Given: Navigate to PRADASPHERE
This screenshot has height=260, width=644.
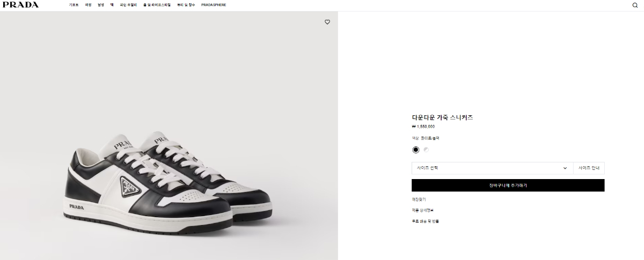Looking at the screenshot, I should click(214, 5).
